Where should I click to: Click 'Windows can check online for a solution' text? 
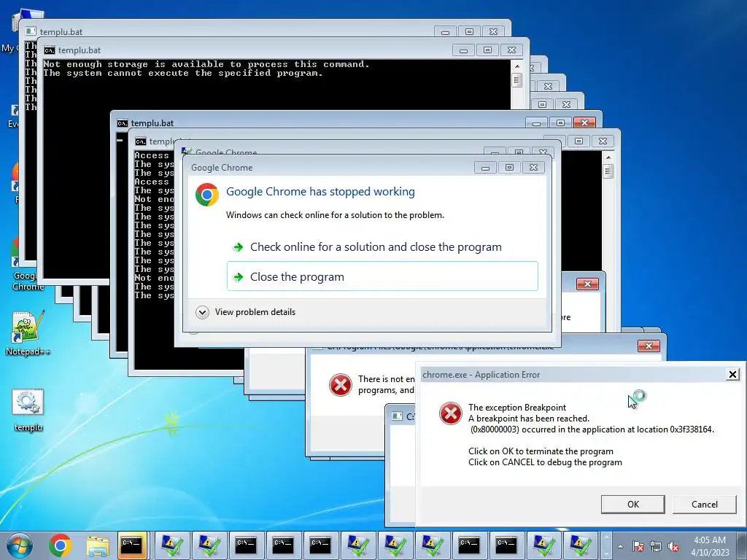[335, 215]
